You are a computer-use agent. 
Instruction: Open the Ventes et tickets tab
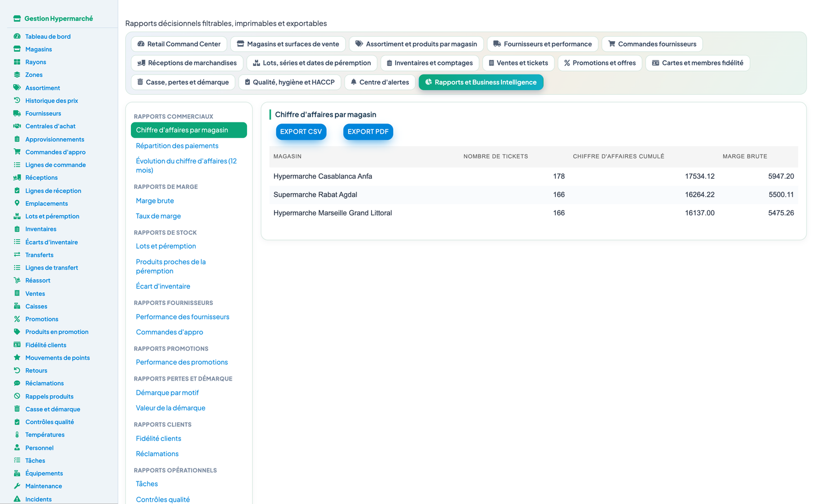coord(518,63)
